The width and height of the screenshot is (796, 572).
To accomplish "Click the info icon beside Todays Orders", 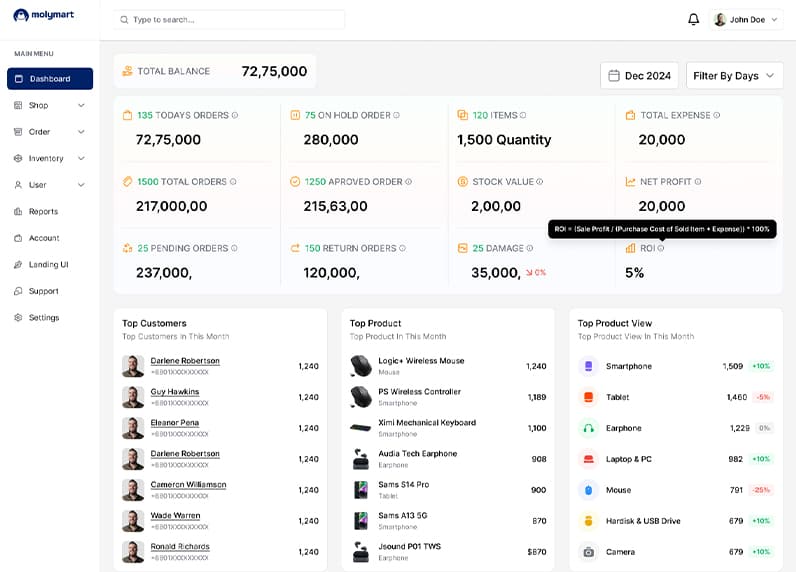I will click(235, 115).
